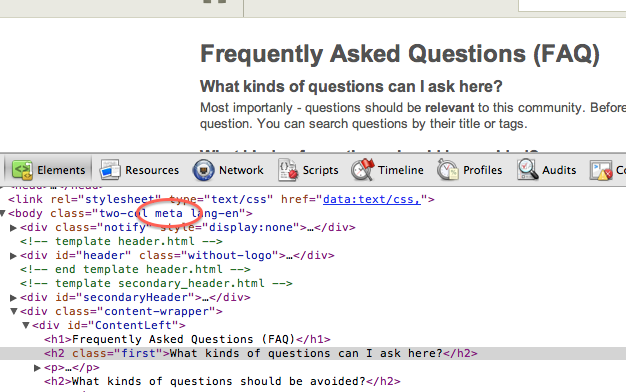Open the Elements panel icon
Image resolution: width=626 pixels, height=392 pixels.
22,170
